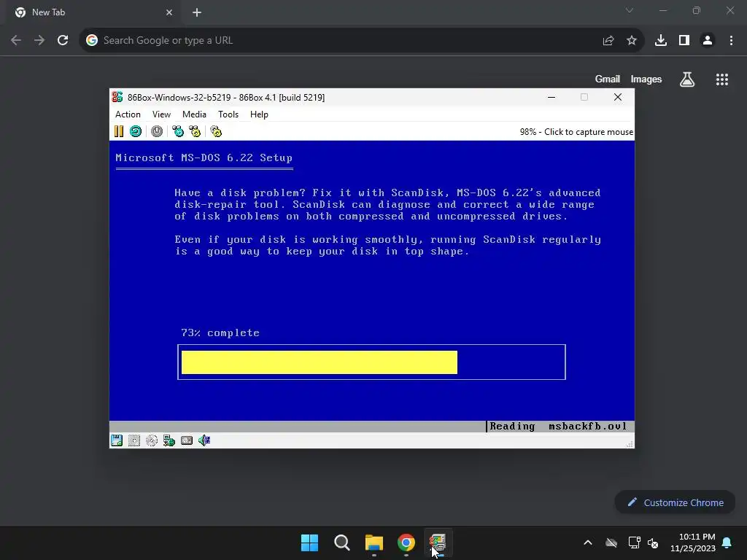Open the Gmail link

[x=608, y=79]
